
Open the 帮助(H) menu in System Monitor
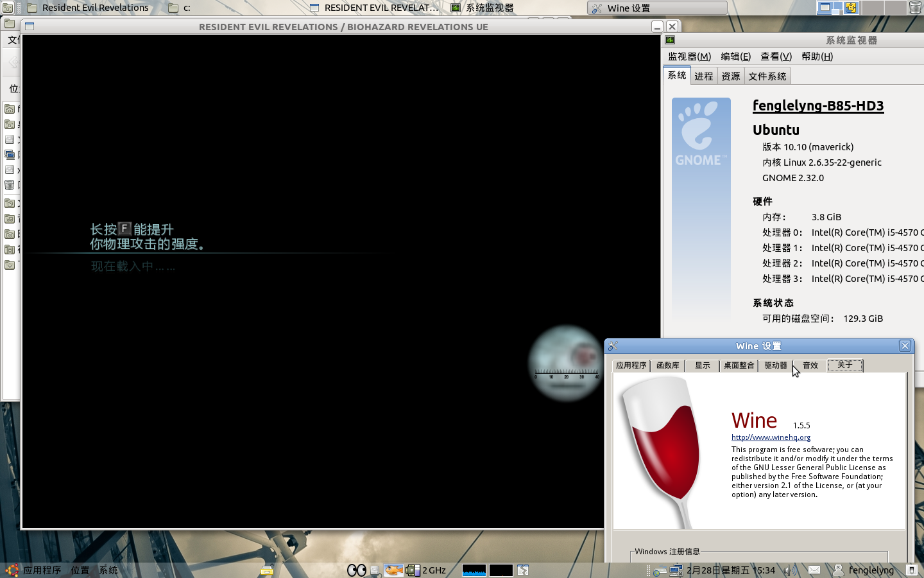(817, 57)
